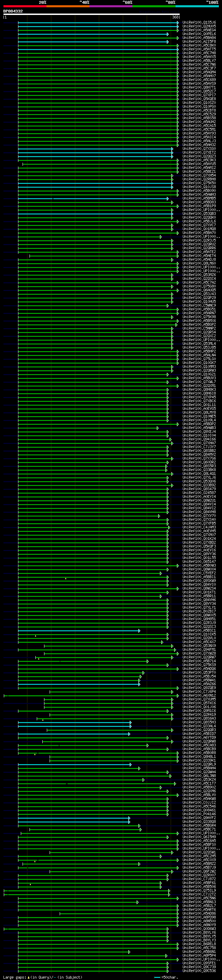Open hit UniRef100_A5AQM4
Image resolution: width=222 pixels, height=980 pixels.
[x=199, y=72]
